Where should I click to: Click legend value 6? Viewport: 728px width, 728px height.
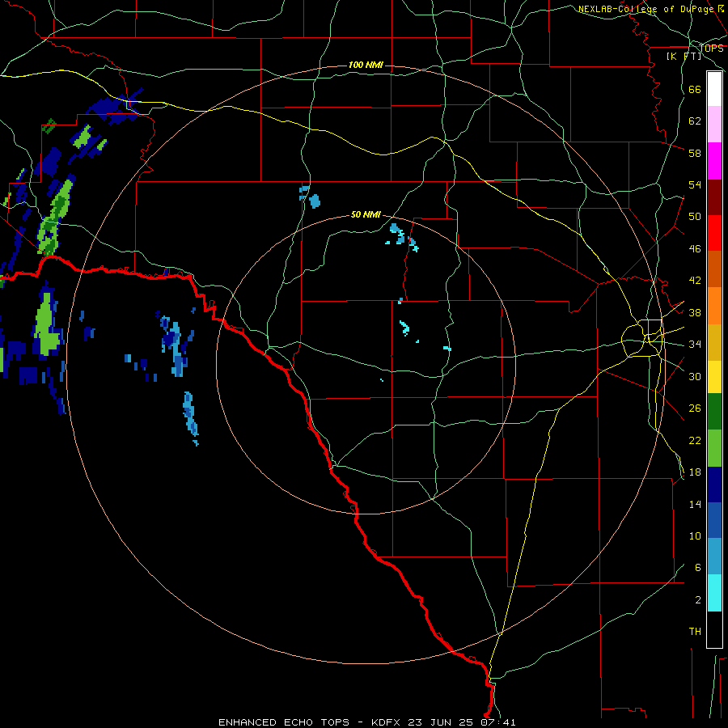coord(698,568)
